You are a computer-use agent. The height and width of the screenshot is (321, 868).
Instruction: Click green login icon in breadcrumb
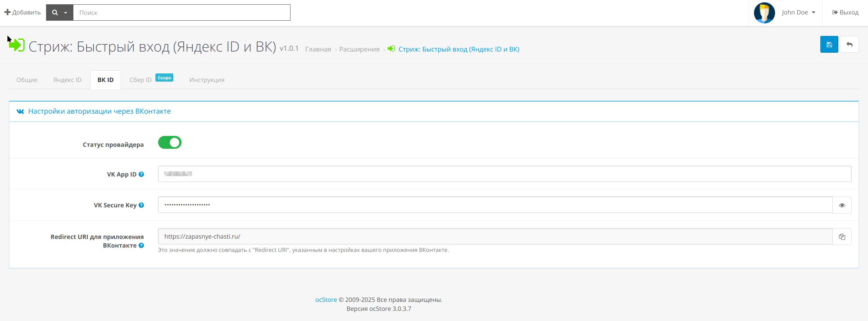(x=391, y=49)
